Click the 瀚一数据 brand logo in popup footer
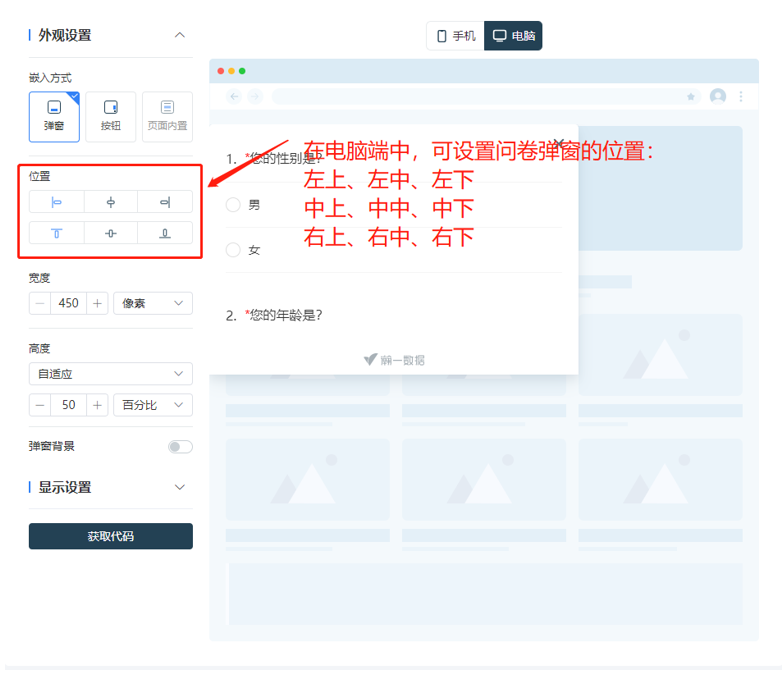Image resolution: width=784 pixels, height=681 pixels. point(394,360)
